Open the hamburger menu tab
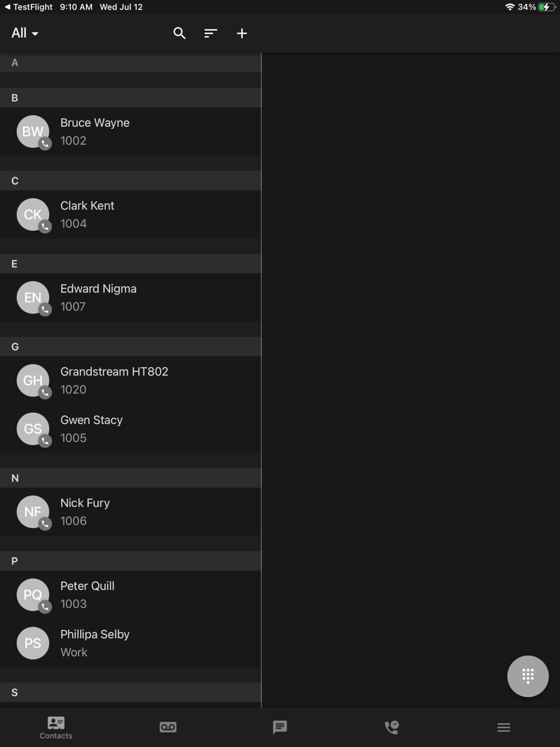 504,727
